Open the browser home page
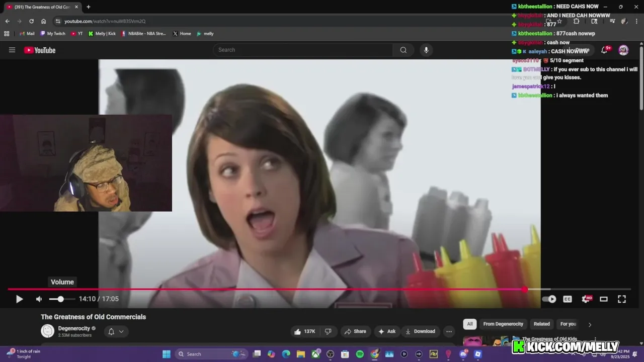 [x=44, y=21]
